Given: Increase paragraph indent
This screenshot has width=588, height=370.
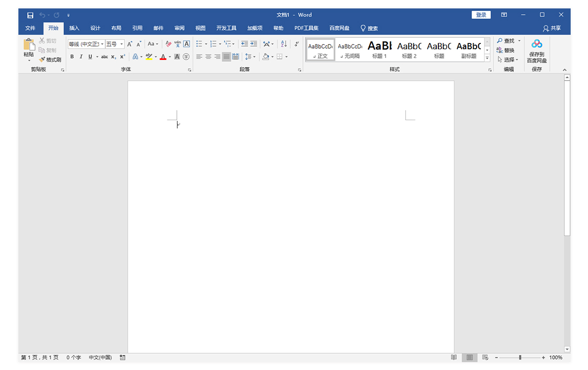Looking at the screenshot, I should (x=254, y=44).
